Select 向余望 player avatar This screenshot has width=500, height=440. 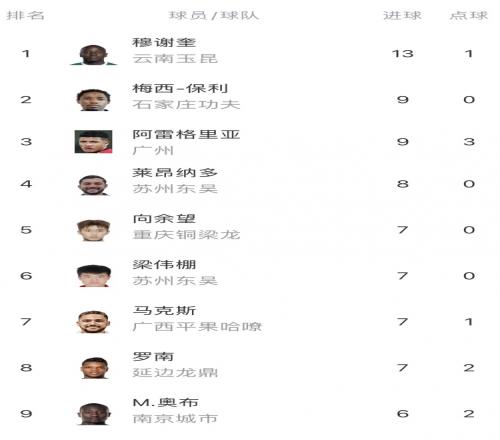click(93, 230)
